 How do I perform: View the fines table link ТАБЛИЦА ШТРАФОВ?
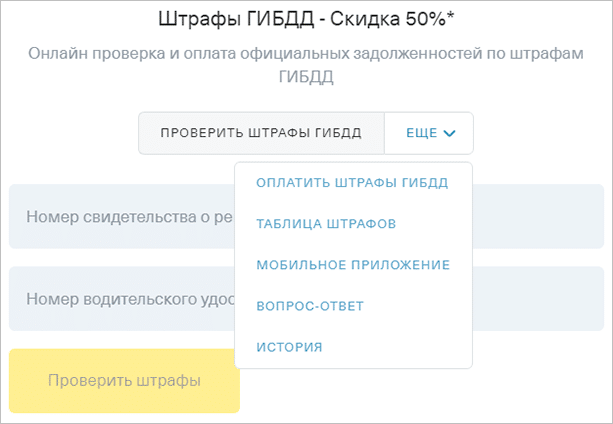326,224
